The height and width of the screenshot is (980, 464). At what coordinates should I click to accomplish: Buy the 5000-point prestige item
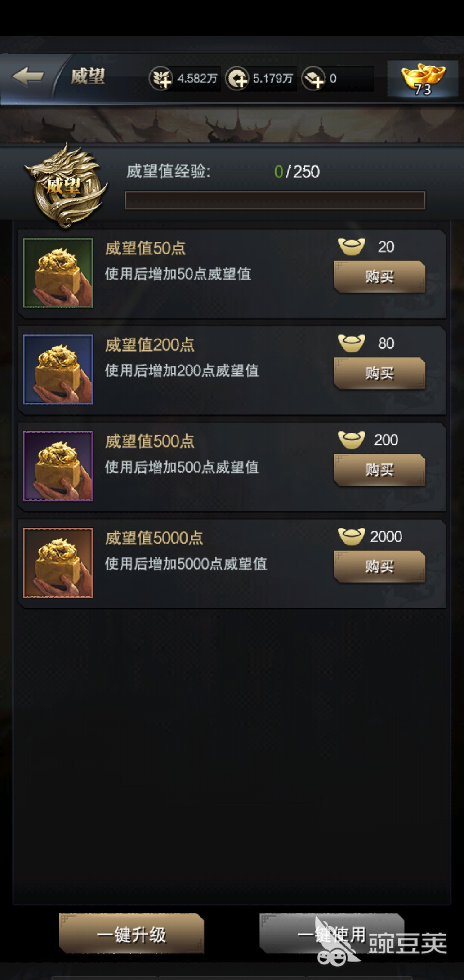coord(380,567)
